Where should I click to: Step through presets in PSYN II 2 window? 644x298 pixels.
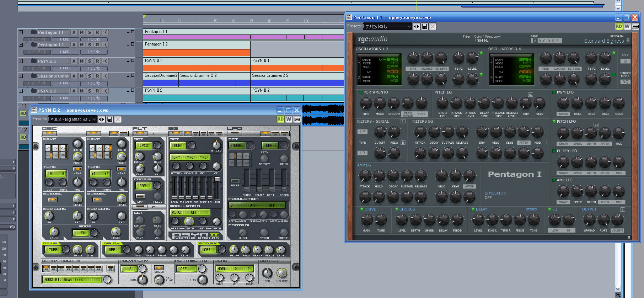tap(102, 119)
